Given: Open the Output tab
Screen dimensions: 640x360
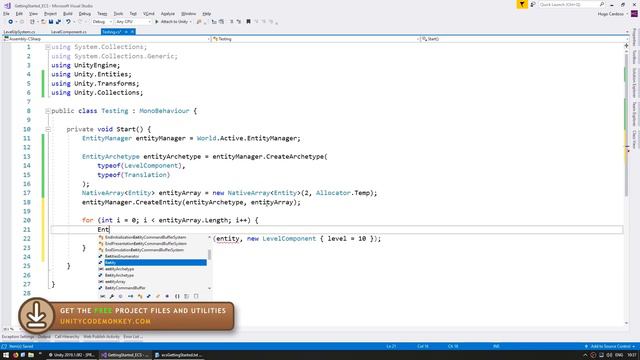Looking at the screenshot, I should coord(44,337).
